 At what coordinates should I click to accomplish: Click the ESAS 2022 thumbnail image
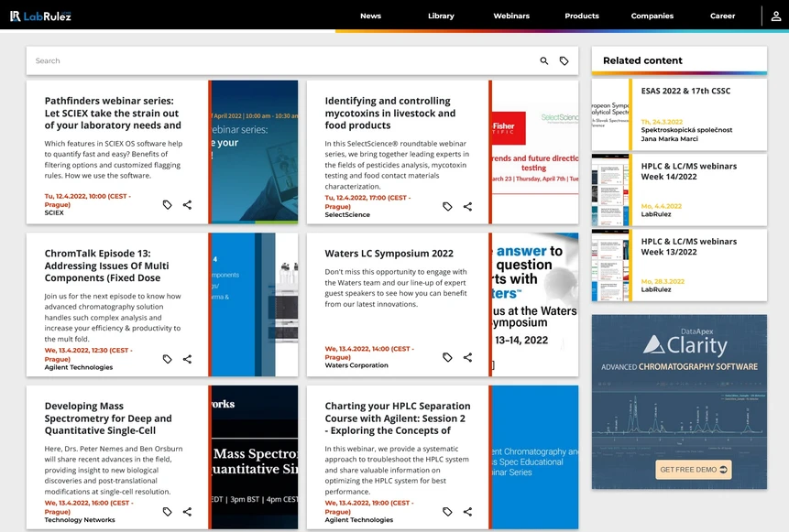(610, 114)
